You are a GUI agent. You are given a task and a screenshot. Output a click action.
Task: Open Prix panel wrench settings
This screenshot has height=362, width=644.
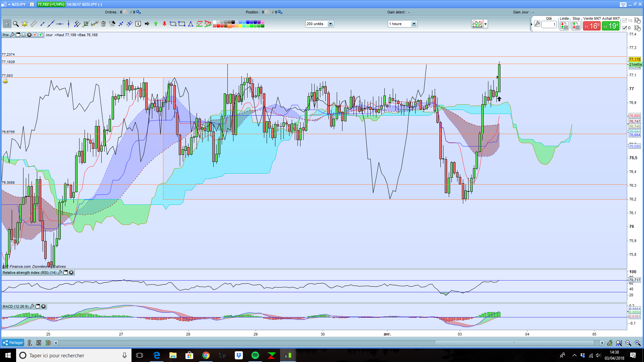(12, 35)
